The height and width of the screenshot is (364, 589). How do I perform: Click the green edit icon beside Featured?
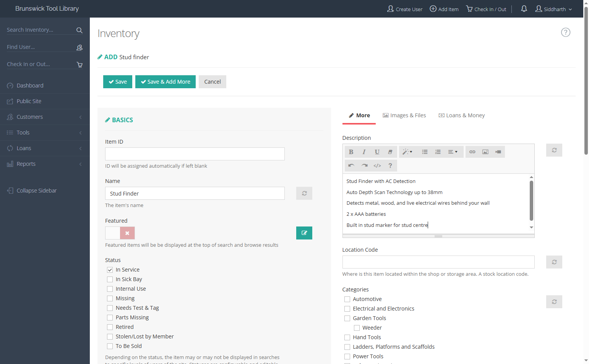tap(304, 233)
